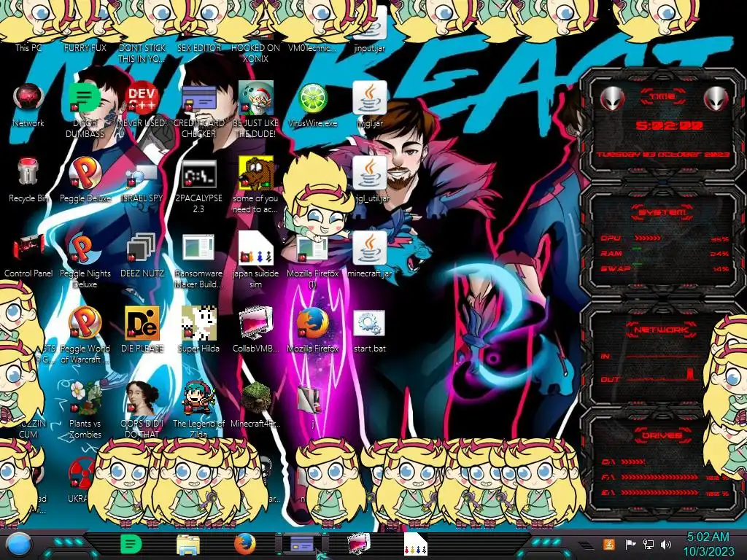Click the Java update tray icon
The image size is (747, 560).
click(609, 544)
